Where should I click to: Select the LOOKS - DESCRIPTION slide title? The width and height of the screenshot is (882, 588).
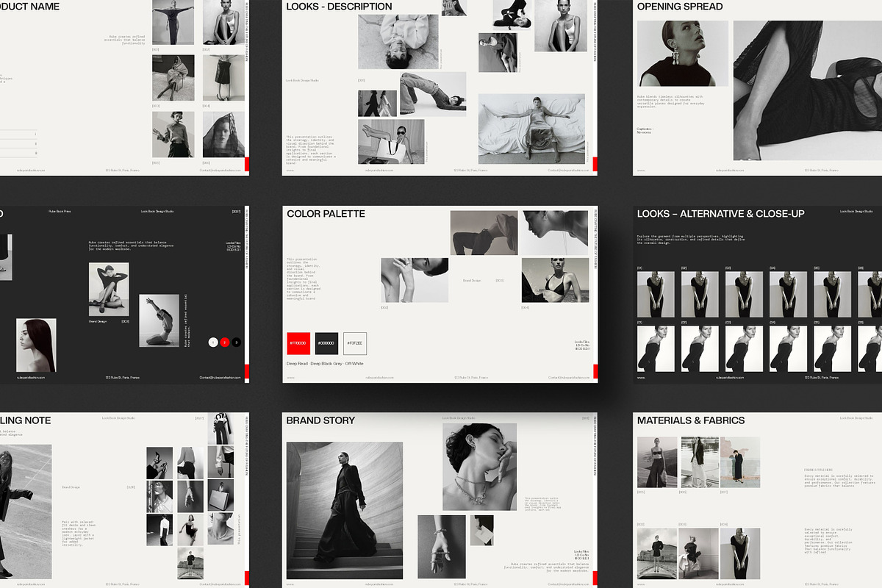coord(339,7)
